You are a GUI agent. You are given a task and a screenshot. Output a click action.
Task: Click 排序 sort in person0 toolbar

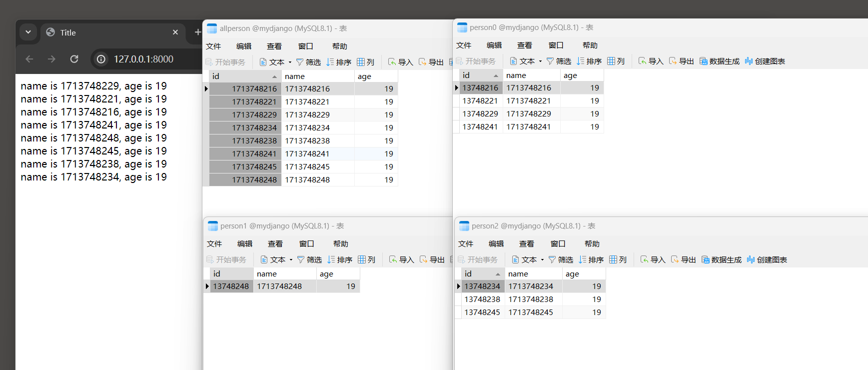tap(589, 61)
